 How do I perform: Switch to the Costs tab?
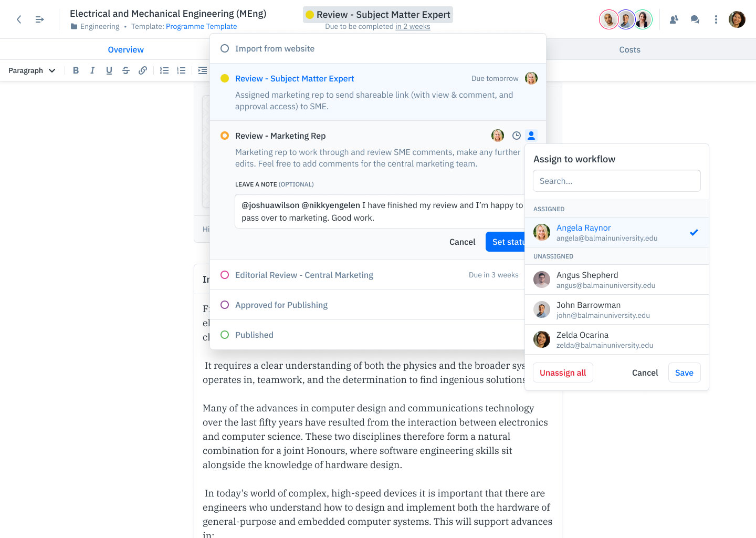tap(629, 49)
